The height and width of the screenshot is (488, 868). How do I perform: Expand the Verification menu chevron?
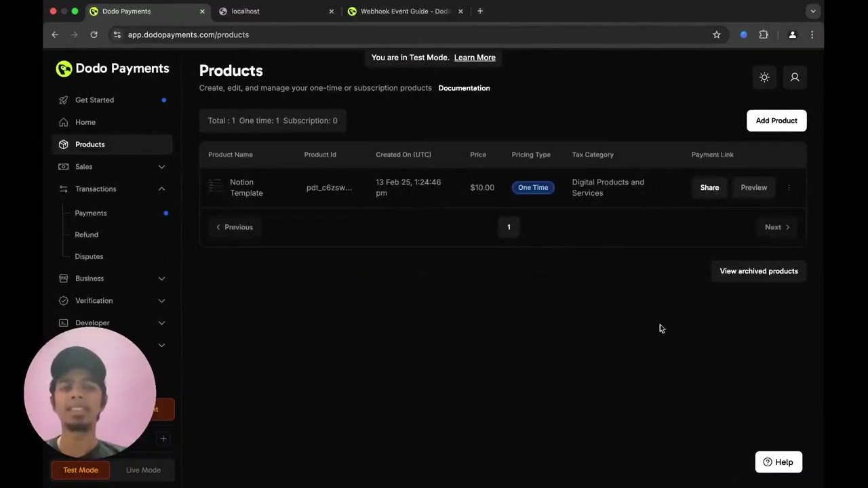[x=161, y=301]
